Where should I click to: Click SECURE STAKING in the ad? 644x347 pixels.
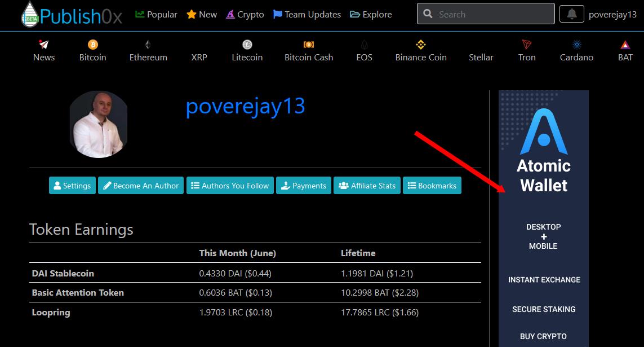pos(544,309)
